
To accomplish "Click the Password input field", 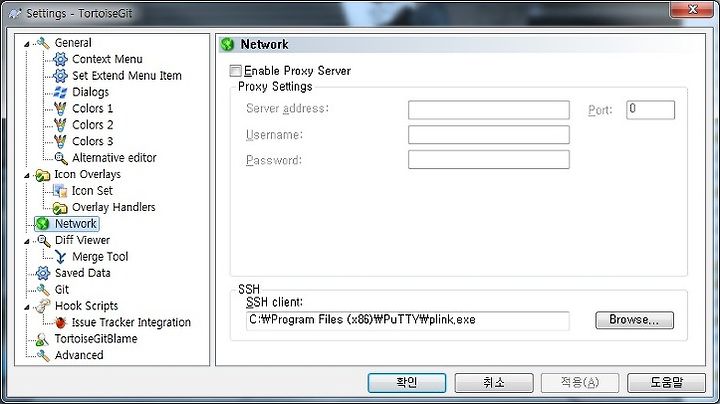I will [x=489, y=159].
